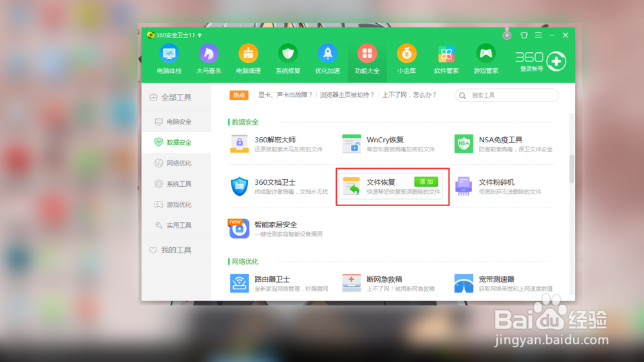Click the 路由器卫士 router icon

(x=240, y=283)
